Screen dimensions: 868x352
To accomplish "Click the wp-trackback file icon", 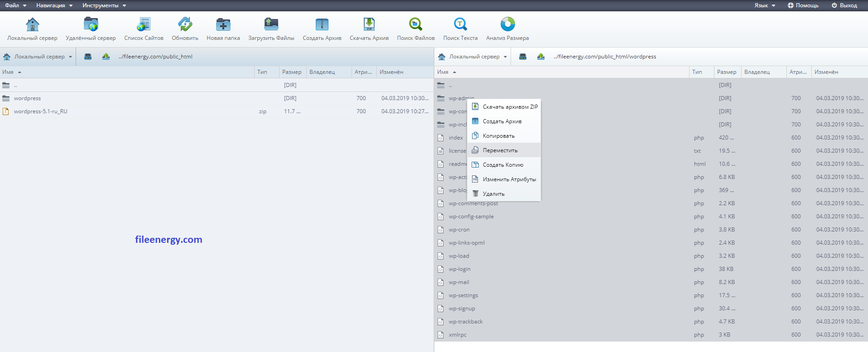I will tap(441, 322).
